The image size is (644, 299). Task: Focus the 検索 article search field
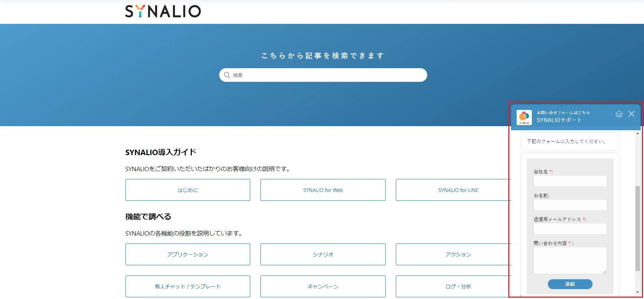pyautogui.click(x=323, y=75)
